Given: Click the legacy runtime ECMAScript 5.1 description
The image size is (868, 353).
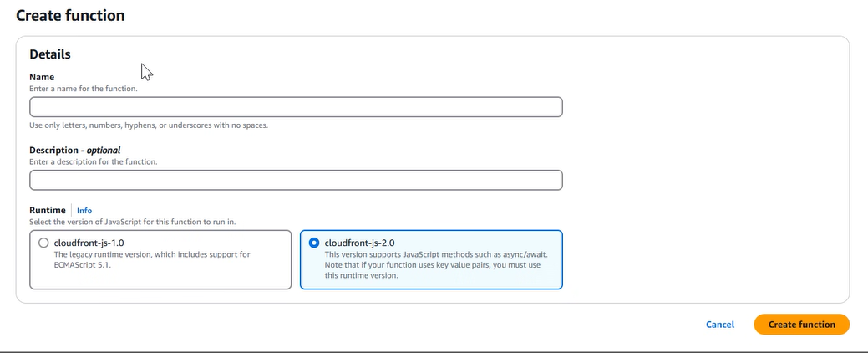Looking at the screenshot, I should (x=150, y=259).
